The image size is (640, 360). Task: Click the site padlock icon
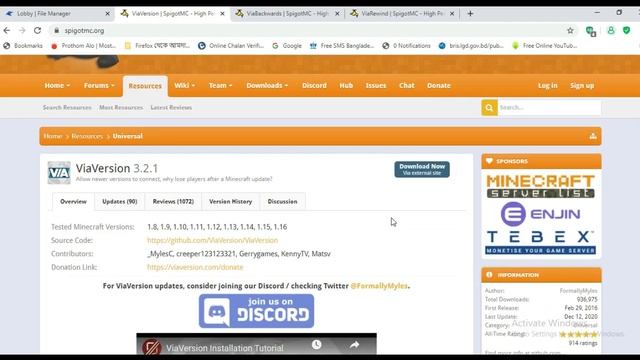pos(57,31)
